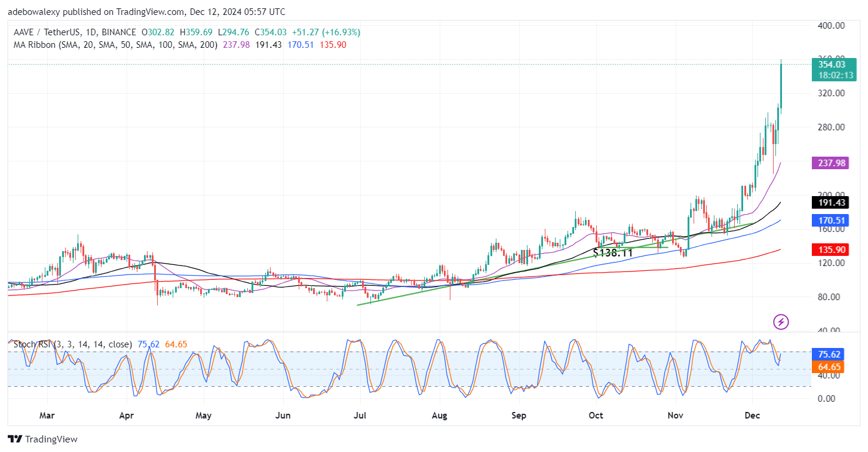Image resolution: width=868 pixels, height=452 pixels.
Task: Click the Jun label on time axis
Action: (283, 416)
